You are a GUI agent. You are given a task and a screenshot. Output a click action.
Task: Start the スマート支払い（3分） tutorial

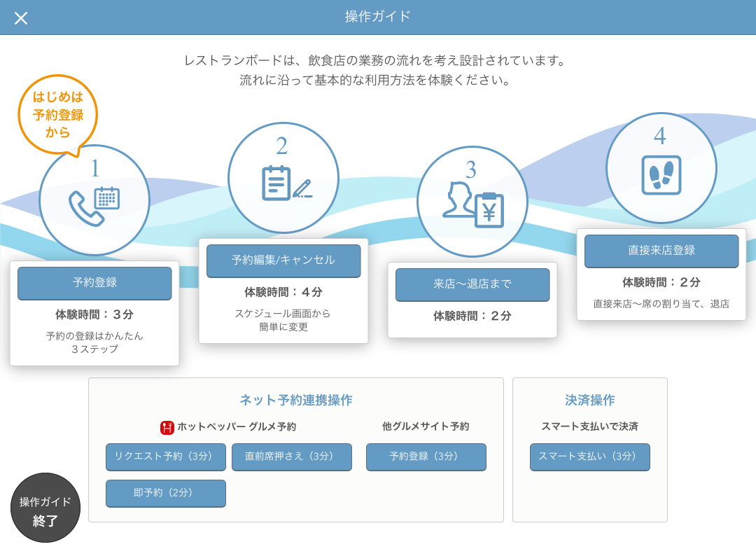(x=590, y=457)
